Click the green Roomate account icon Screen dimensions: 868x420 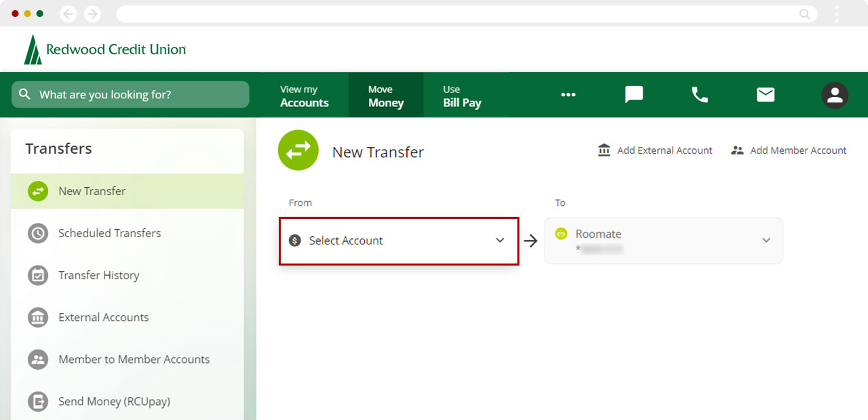pyautogui.click(x=561, y=234)
